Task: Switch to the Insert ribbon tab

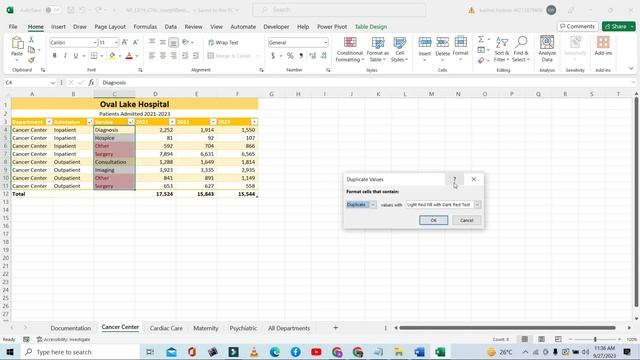Action: click(58, 27)
